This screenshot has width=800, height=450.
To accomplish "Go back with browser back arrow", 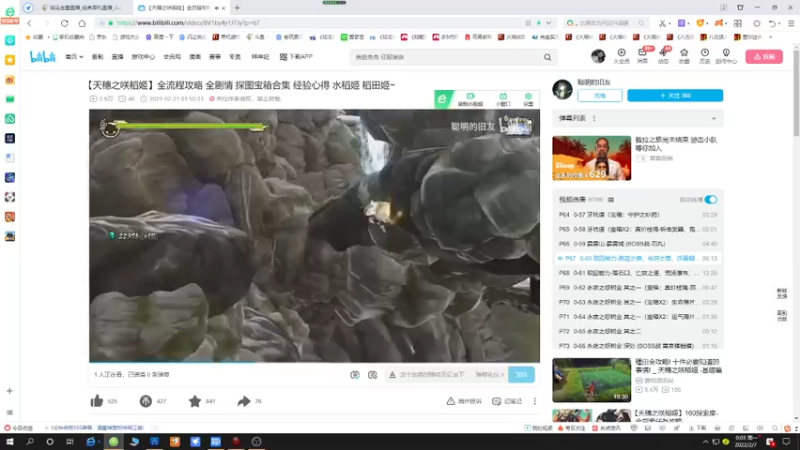I will click(x=30, y=23).
